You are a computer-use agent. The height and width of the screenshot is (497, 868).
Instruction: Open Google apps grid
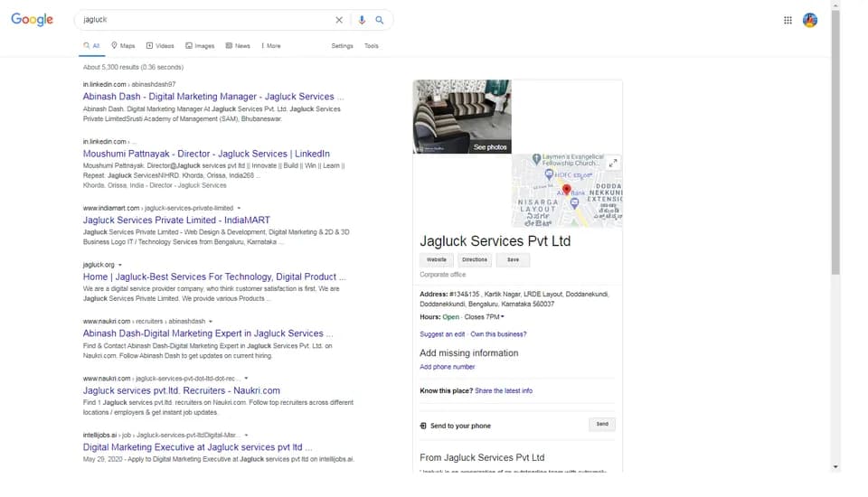click(x=788, y=21)
